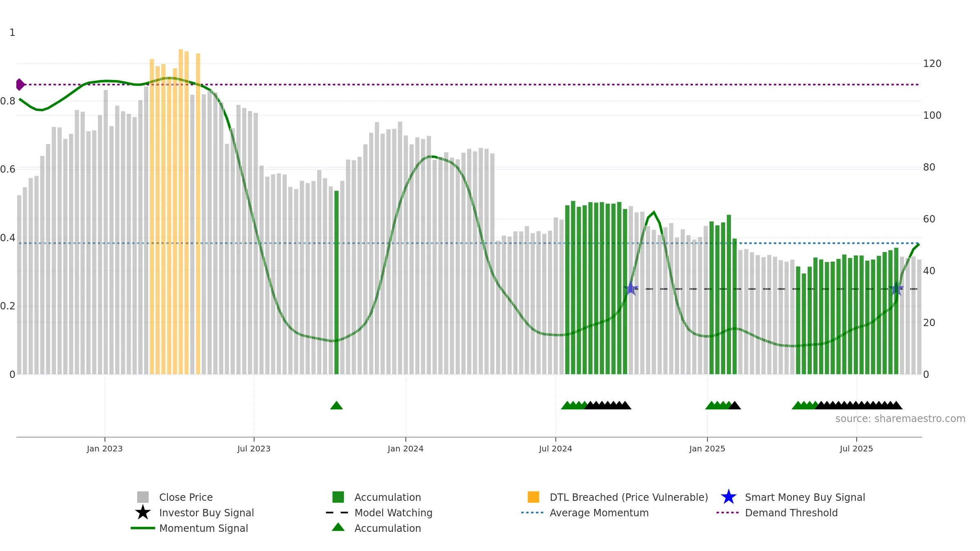Click the green Accumulation square swatch in legend
This screenshot has height=551, width=980.
338,497
